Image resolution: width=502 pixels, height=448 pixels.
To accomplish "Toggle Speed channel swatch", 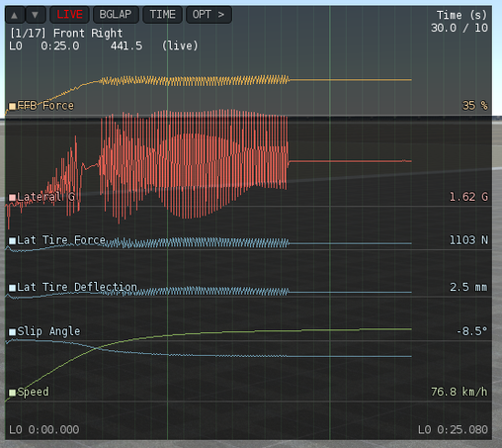I will click(12, 393).
